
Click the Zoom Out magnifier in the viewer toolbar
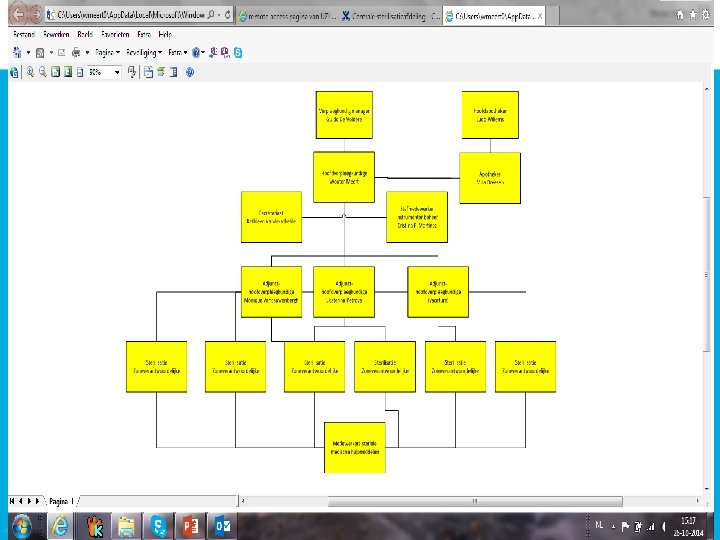point(43,72)
